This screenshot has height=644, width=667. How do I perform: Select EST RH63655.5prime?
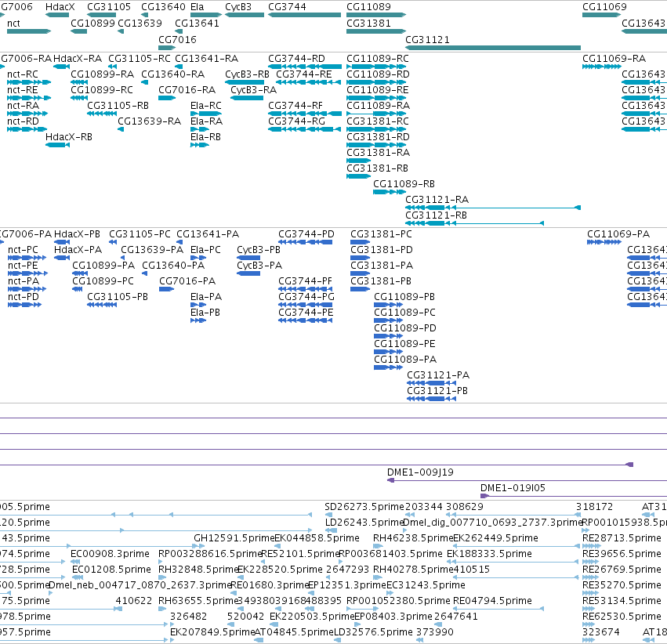pyautogui.click(x=198, y=601)
